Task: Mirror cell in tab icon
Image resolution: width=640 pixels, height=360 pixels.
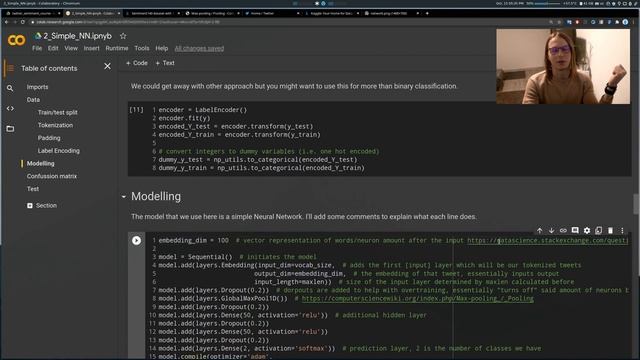Action: coord(599,231)
